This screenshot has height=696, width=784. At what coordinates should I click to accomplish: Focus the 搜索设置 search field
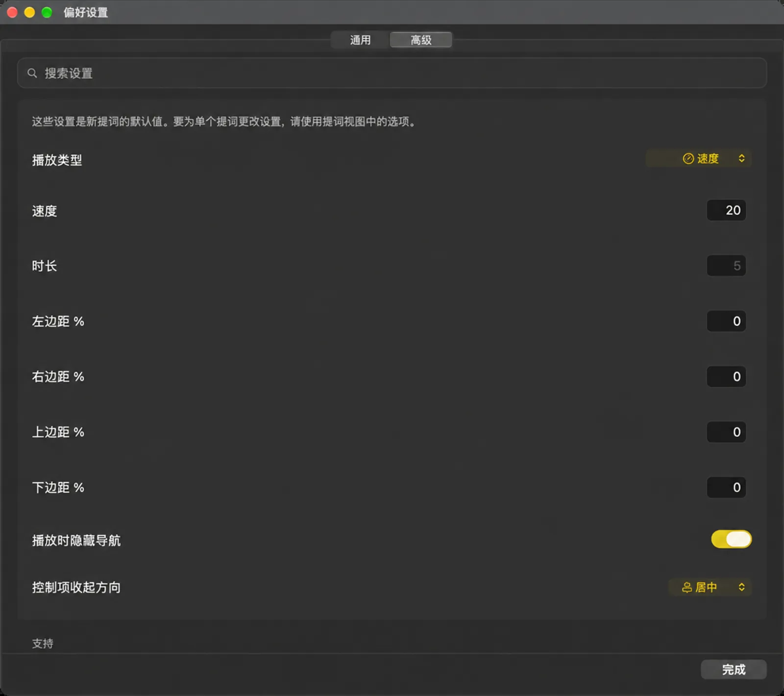click(x=392, y=73)
